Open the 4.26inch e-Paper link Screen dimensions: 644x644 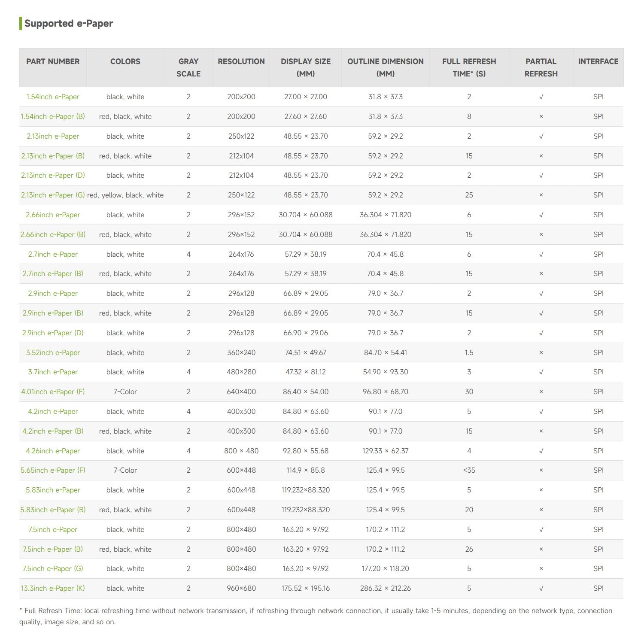[53, 451]
